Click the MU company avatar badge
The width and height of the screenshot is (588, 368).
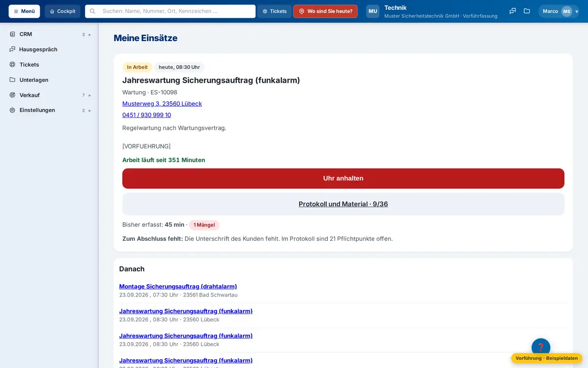click(x=373, y=11)
